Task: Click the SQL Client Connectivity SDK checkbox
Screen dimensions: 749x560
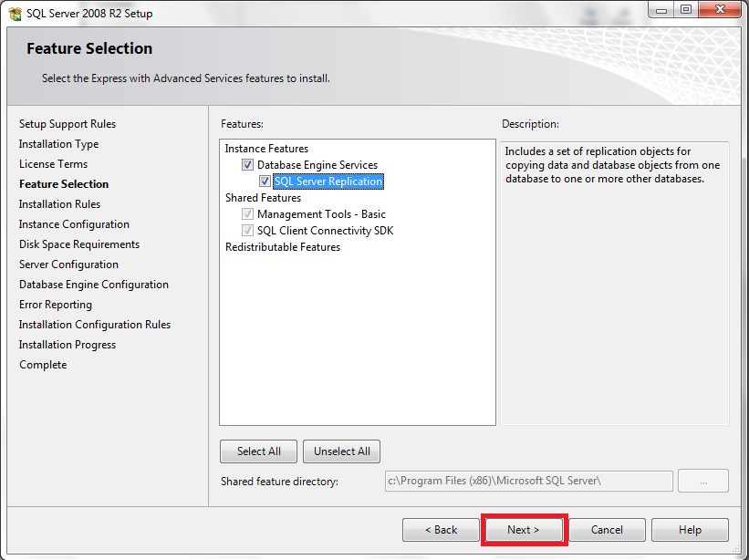Action: tap(247, 231)
